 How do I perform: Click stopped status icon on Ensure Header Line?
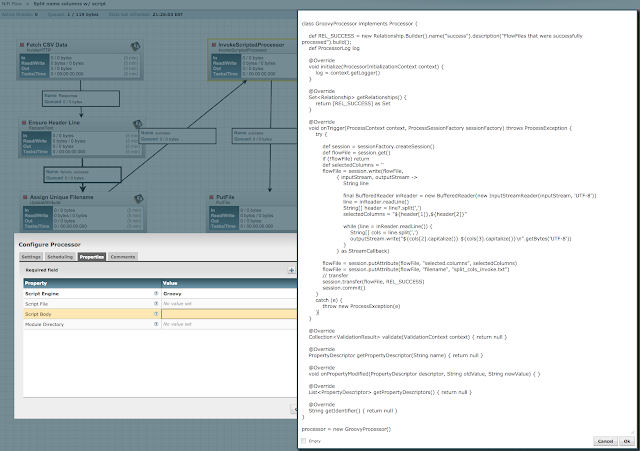pyautogui.click(x=24, y=122)
